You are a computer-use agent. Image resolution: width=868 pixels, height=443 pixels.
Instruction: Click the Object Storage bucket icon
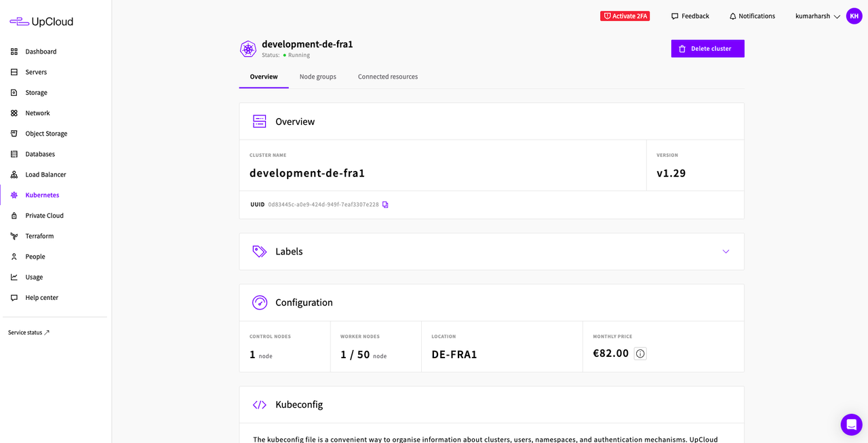point(14,134)
